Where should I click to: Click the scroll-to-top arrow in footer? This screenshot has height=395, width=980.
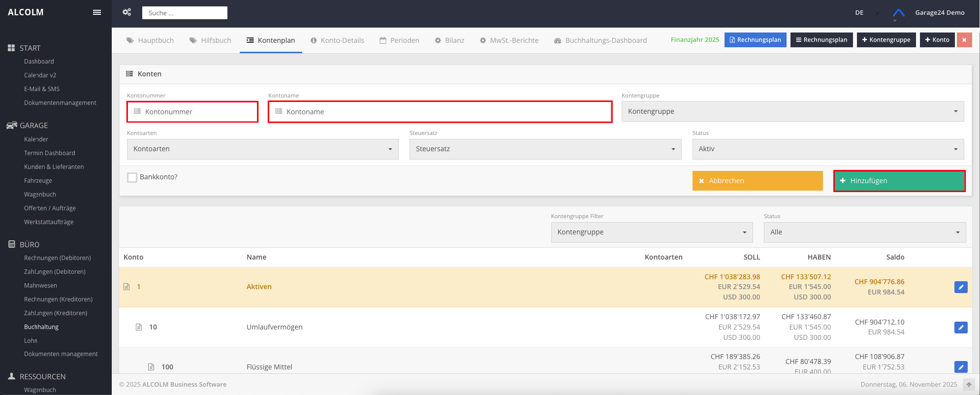[x=968, y=385]
